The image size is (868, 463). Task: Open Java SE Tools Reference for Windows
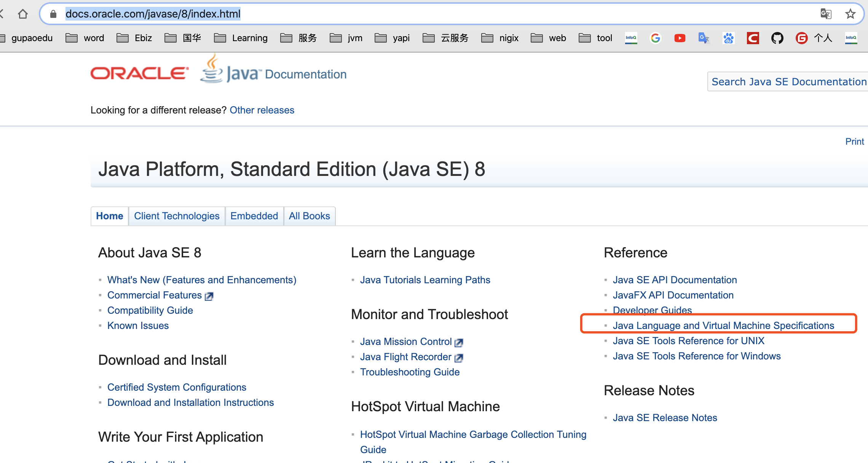tap(697, 356)
